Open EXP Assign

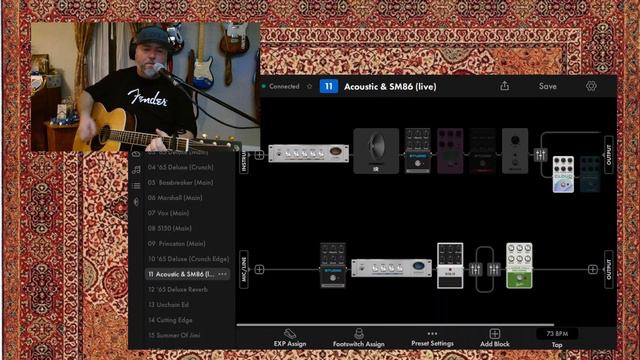coord(290,338)
